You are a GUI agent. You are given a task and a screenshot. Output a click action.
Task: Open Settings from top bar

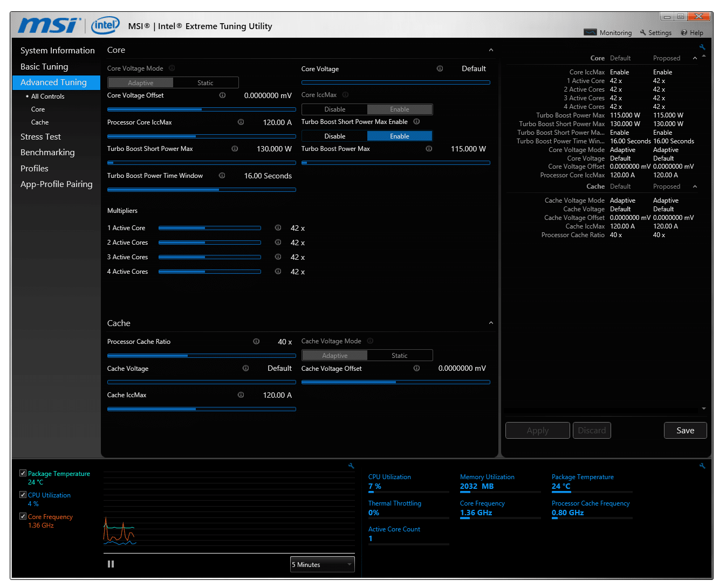[x=656, y=33]
